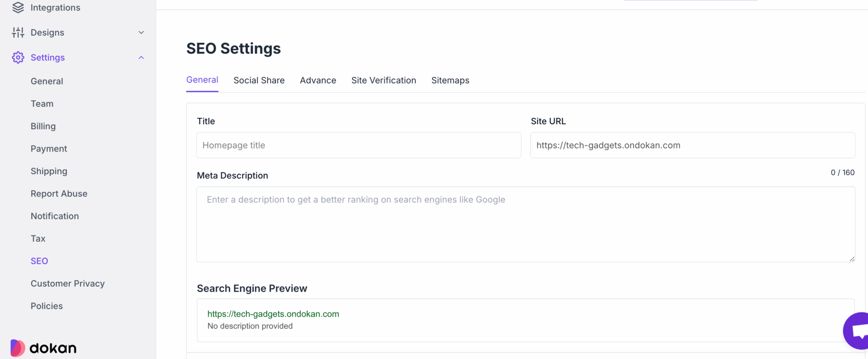Click the textarea resize handle
This screenshot has width=868, height=359.
pyautogui.click(x=852, y=259)
